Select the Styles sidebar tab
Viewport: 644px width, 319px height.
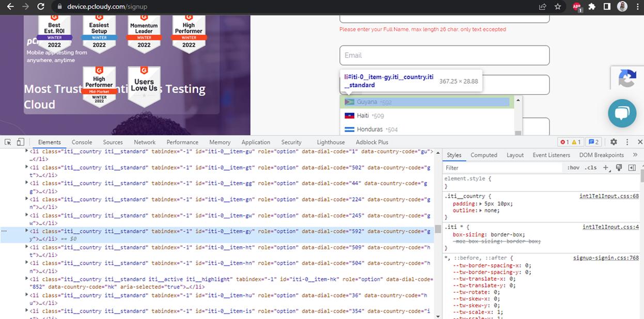coord(454,155)
